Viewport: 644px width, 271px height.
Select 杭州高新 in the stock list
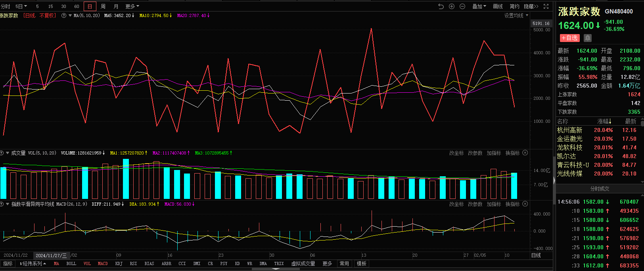point(569,130)
